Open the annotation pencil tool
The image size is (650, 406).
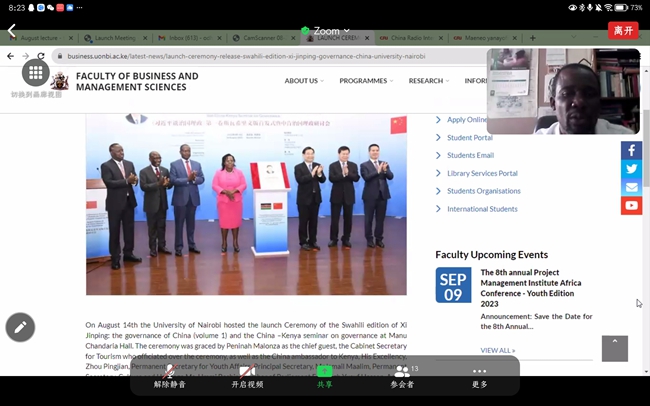point(20,327)
